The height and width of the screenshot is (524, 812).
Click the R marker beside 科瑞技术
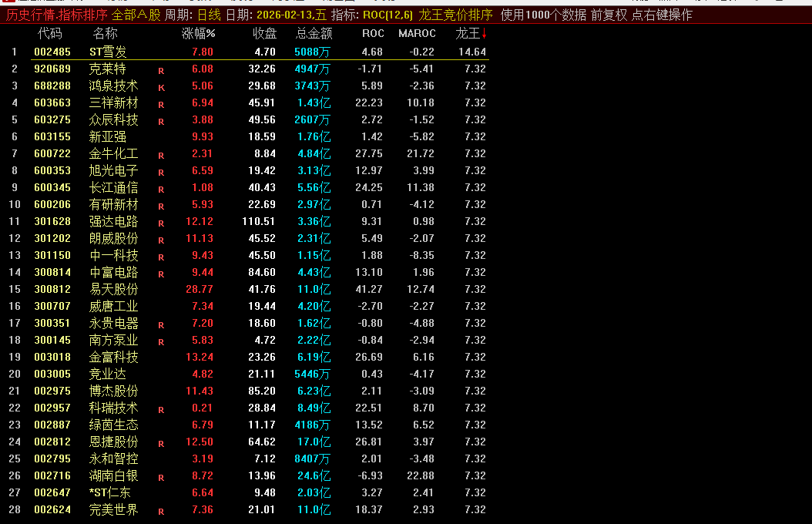pyautogui.click(x=161, y=410)
